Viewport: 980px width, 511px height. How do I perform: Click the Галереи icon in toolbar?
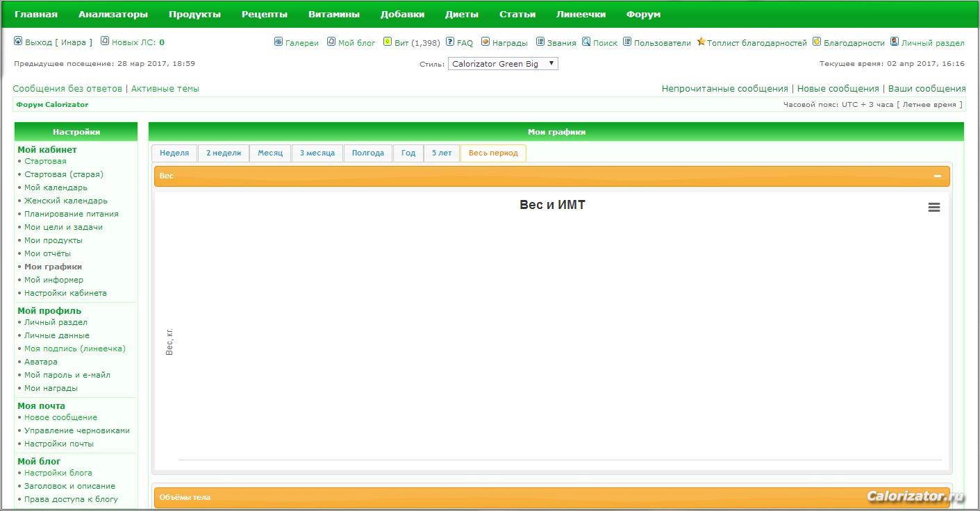point(279,42)
